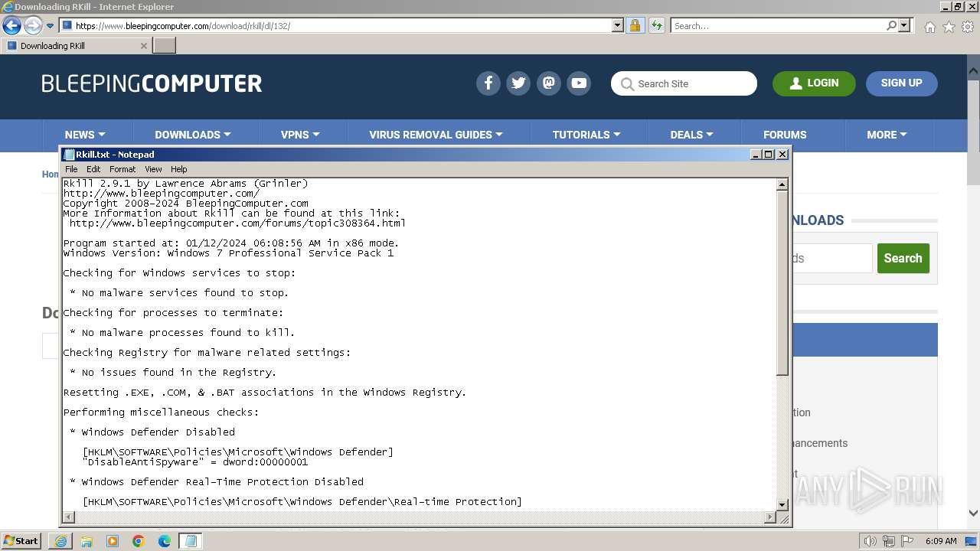Click the Internet Explorer Back button

tap(11, 26)
